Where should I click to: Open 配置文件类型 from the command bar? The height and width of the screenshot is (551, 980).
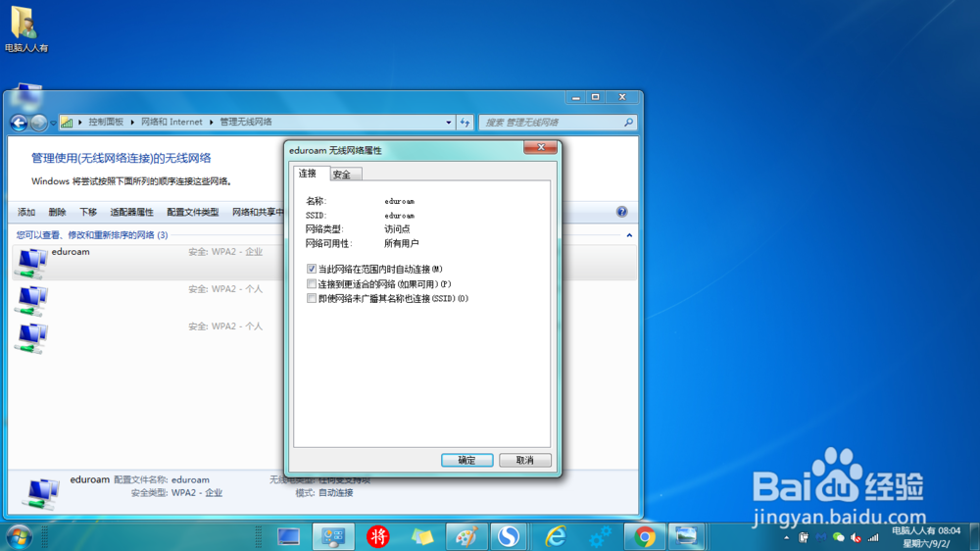pyautogui.click(x=192, y=212)
